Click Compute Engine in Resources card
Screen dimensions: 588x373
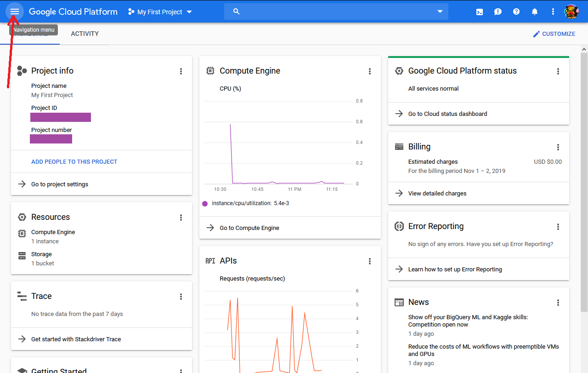(x=53, y=232)
